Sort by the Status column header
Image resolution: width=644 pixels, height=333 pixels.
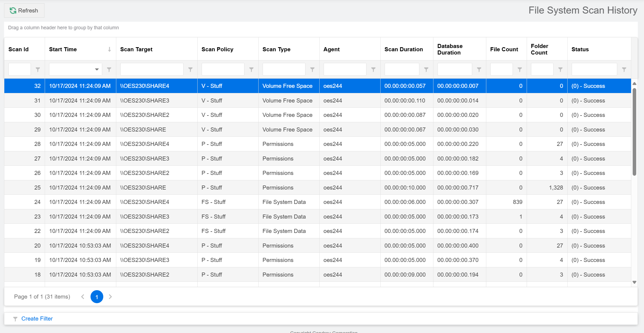[x=580, y=49]
